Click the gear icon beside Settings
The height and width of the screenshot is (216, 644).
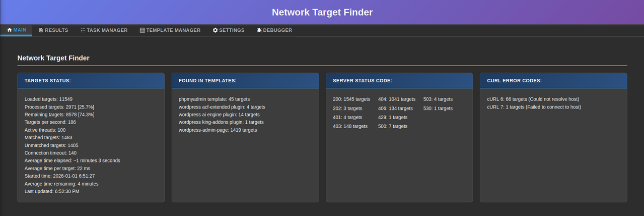point(215,30)
